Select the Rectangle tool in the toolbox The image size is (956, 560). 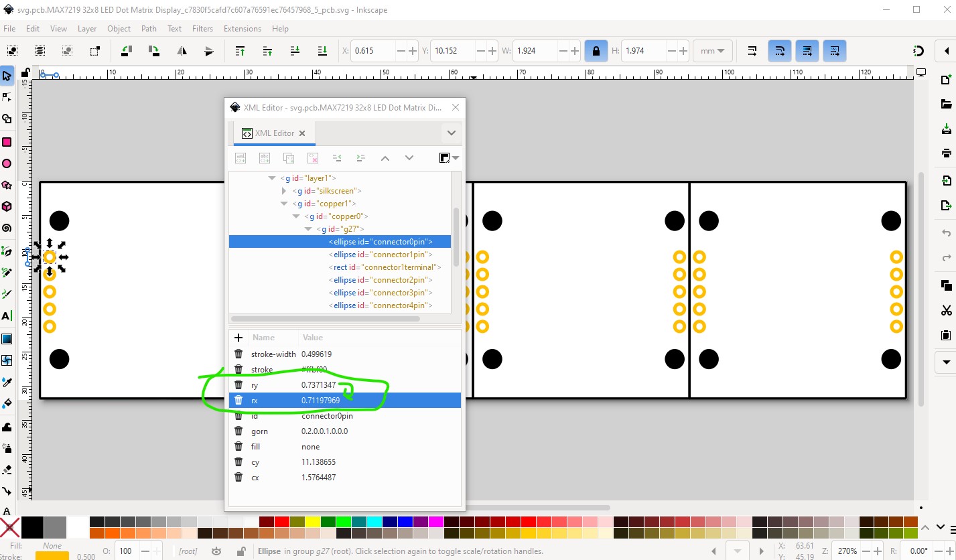coord(7,142)
